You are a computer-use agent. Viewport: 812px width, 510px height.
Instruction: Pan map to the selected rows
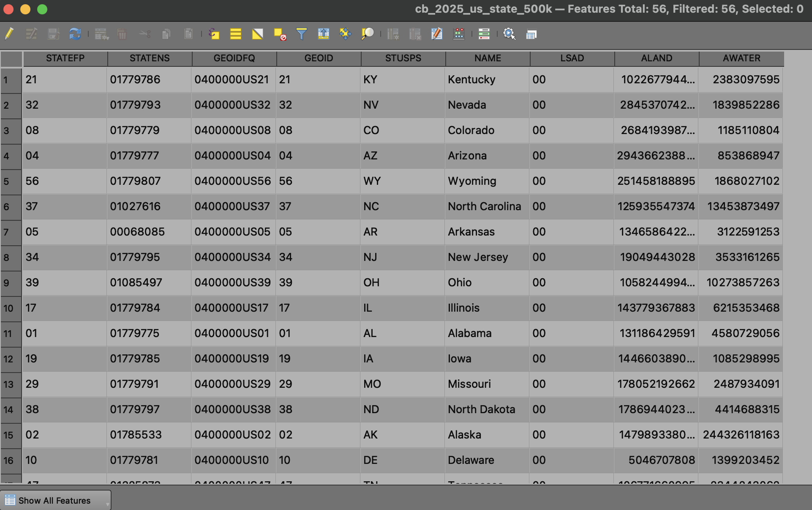[346, 34]
